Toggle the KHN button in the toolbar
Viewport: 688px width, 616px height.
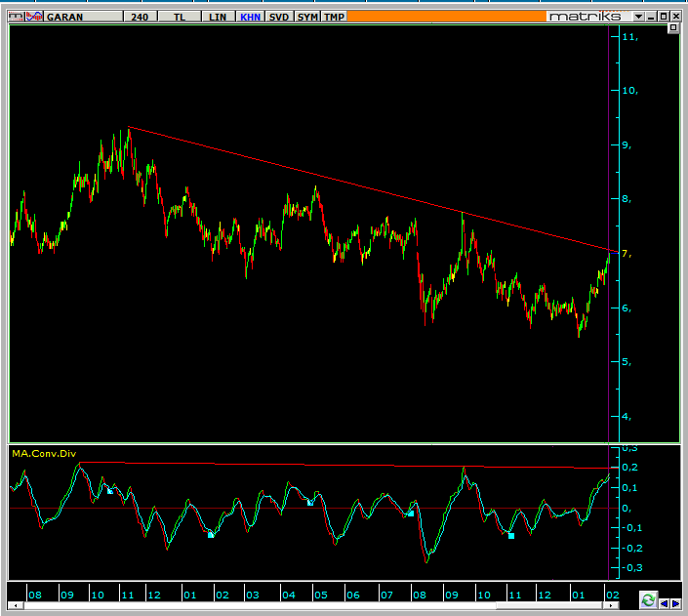click(x=251, y=17)
